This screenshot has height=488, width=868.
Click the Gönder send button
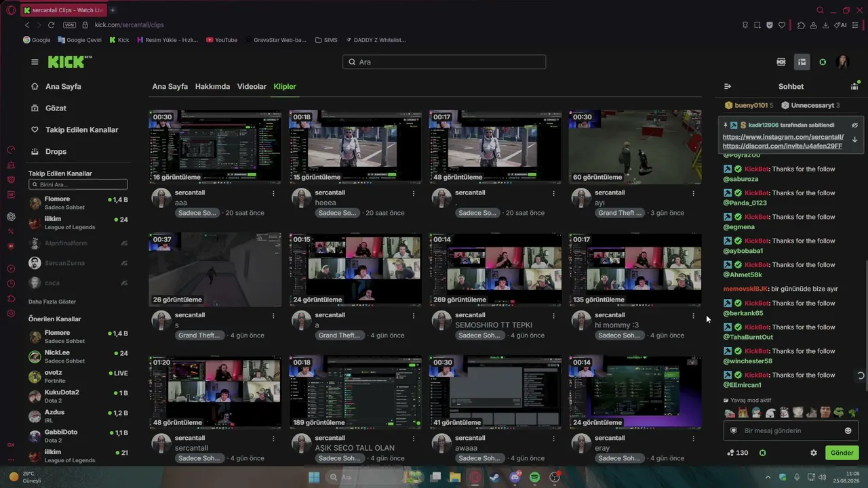(842, 453)
